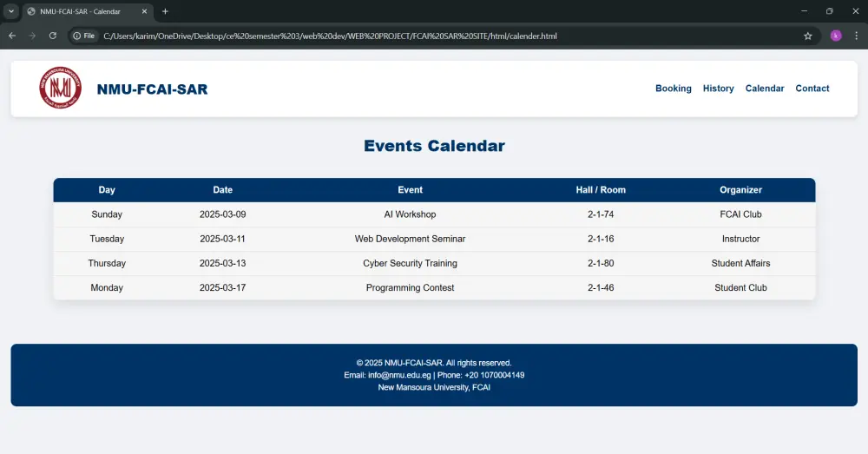Open the Booking nav link
The height and width of the screenshot is (454, 868).
point(674,89)
